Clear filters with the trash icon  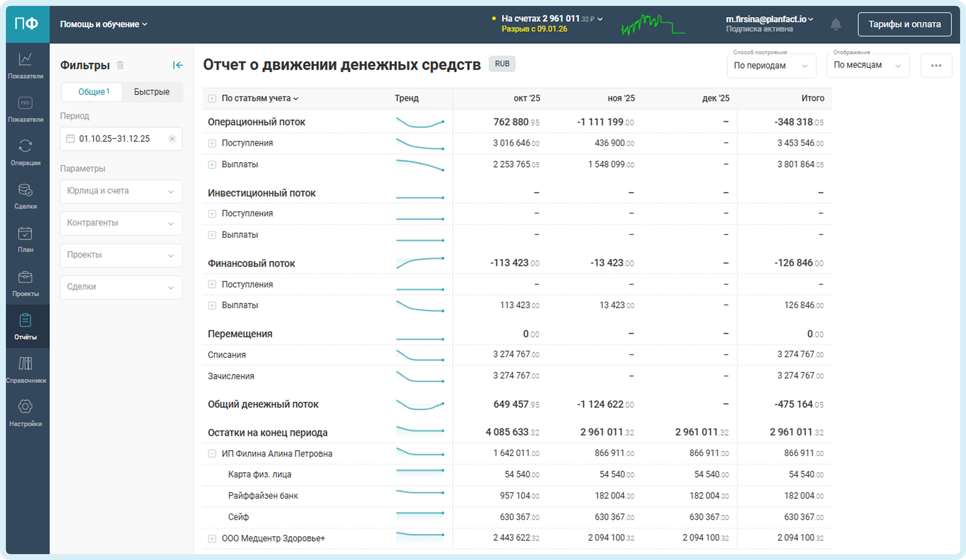tap(120, 65)
